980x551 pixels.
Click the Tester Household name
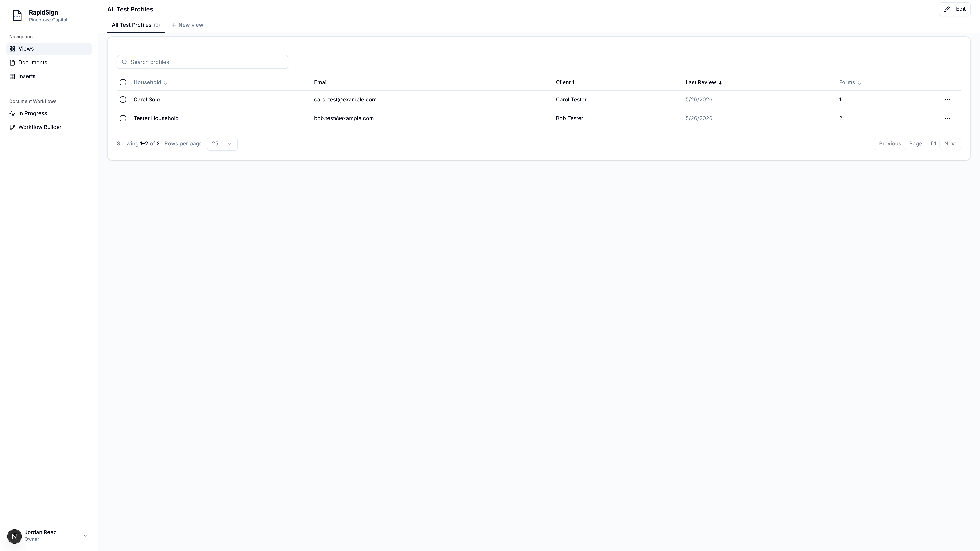[156, 118]
